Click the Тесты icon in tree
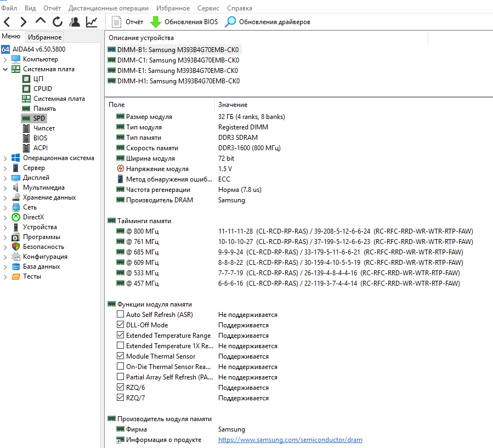 pyautogui.click(x=16, y=276)
